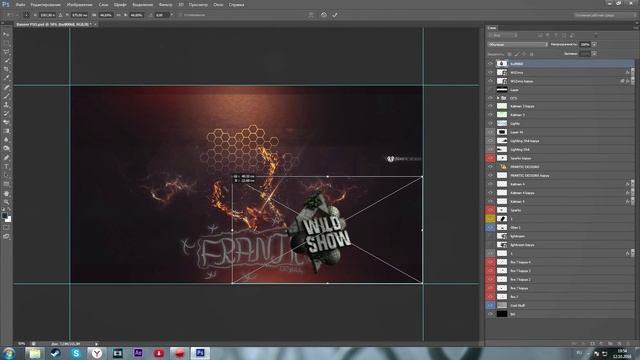
Task: Select the Crop tool
Action: (6, 69)
